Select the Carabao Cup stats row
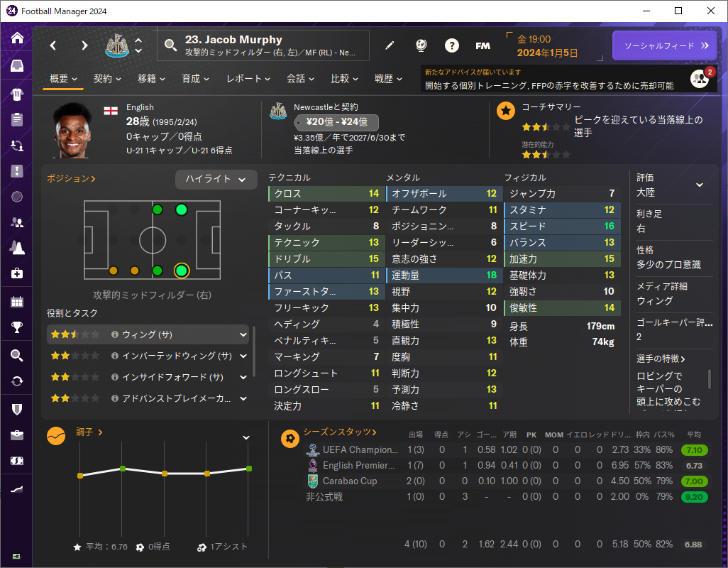 coord(507,481)
